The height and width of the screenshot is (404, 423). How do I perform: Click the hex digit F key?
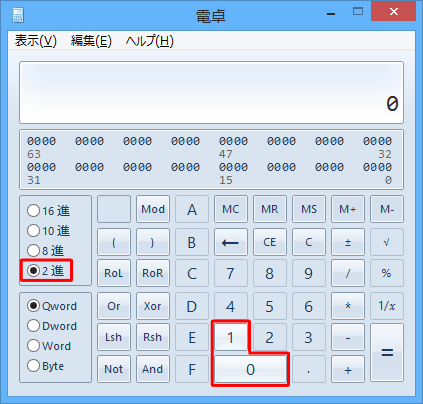click(x=192, y=369)
